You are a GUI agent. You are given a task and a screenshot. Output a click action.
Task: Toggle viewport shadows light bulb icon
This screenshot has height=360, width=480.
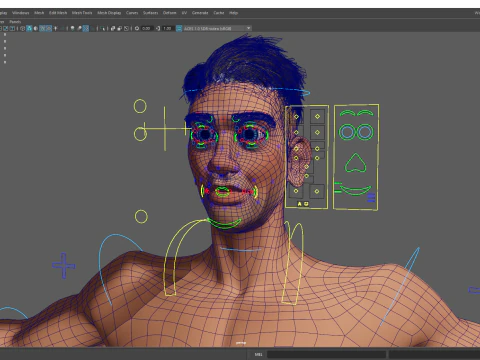click(x=72, y=28)
